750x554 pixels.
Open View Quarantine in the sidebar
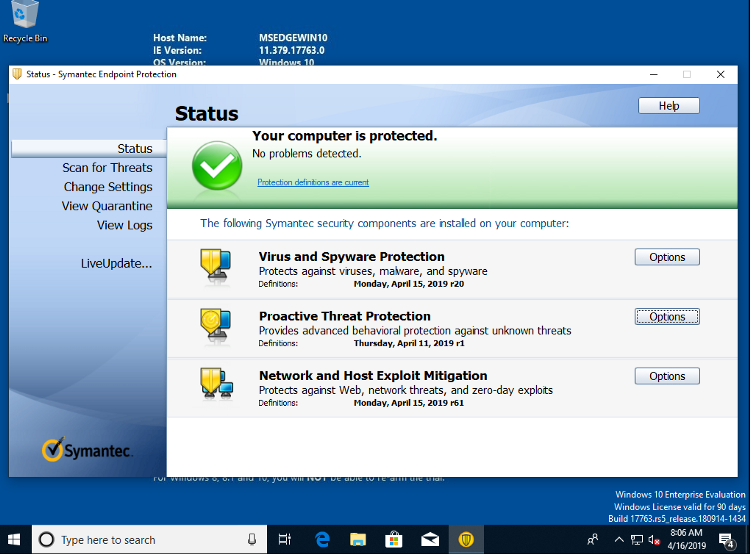[x=107, y=206]
